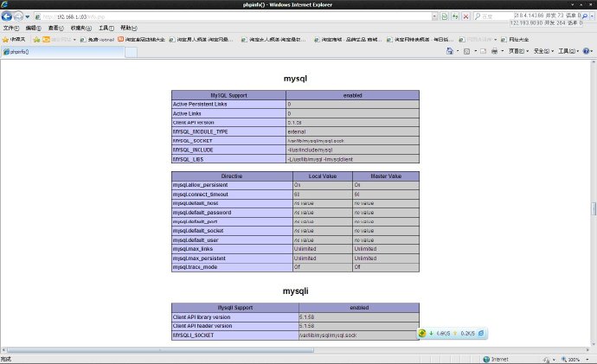Open the 淘宝商城 favorites link
This screenshot has width=597, height=364.
point(347,40)
